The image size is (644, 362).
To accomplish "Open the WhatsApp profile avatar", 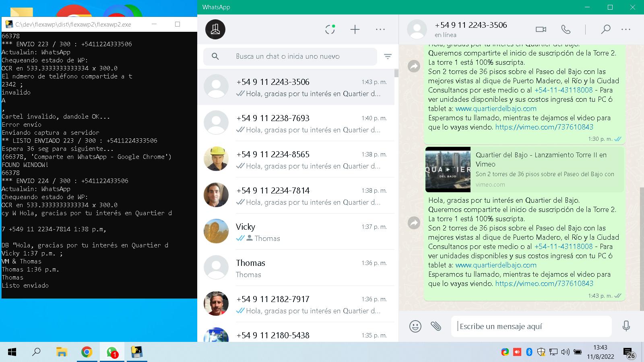I will coord(215,29).
